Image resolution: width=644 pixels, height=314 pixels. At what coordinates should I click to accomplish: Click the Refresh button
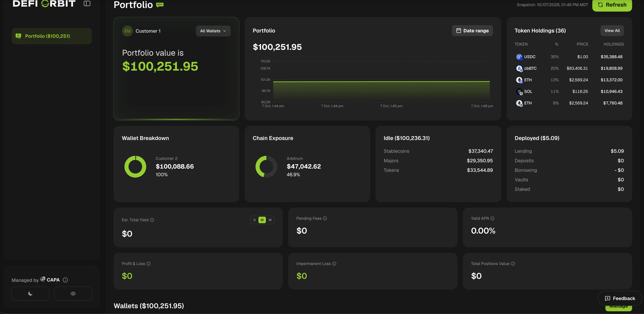(x=612, y=5)
